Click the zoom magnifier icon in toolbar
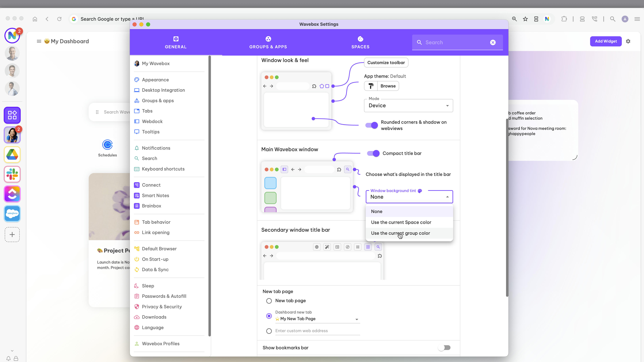The height and width of the screenshot is (362, 644). pyautogui.click(x=514, y=19)
